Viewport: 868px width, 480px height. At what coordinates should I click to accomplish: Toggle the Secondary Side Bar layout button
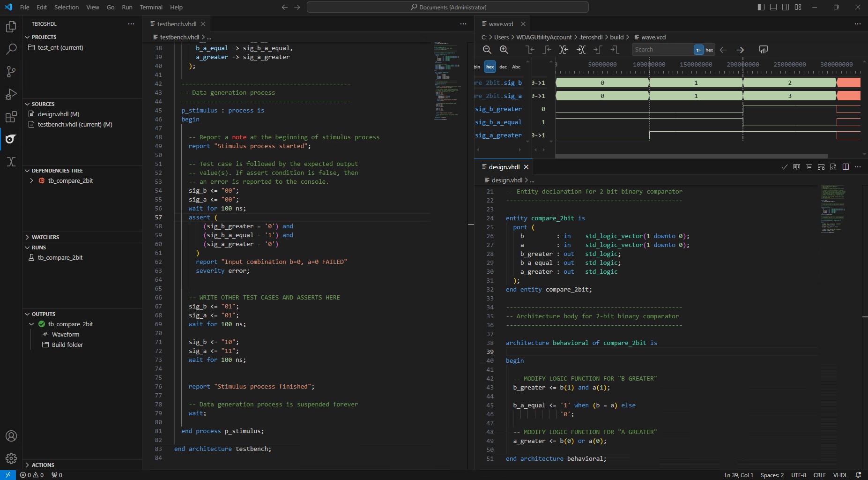[x=786, y=7]
